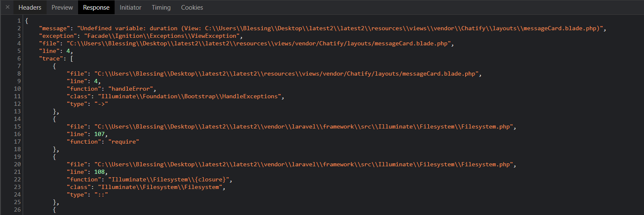Close the request details panel
The width and height of the screenshot is (644, 215).
point(7,7)
